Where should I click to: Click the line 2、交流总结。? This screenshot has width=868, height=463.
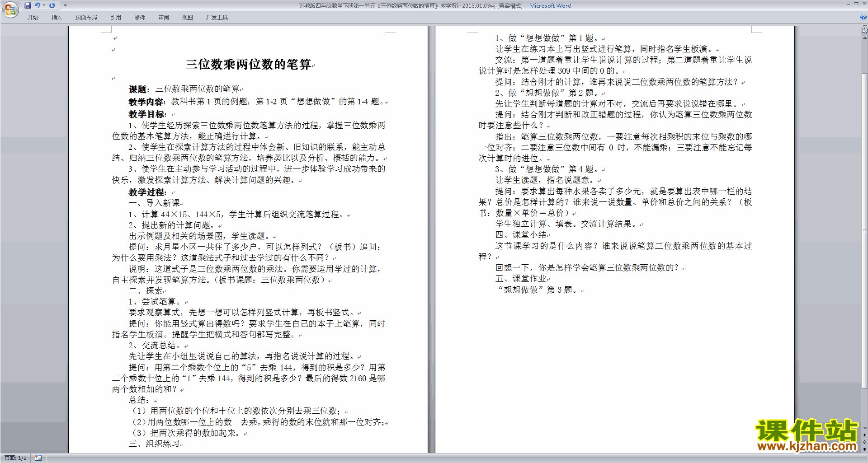[x=156, y=346]
